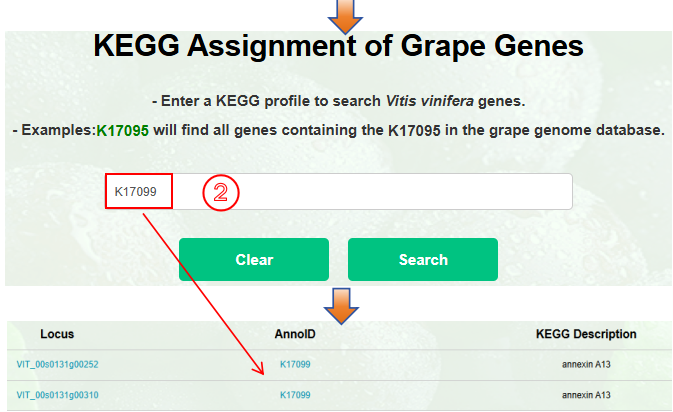The height and width of the screenshot is (412, 673).
Task: Open the K17099 AnnoID in the first row
Action: point(295,364)
